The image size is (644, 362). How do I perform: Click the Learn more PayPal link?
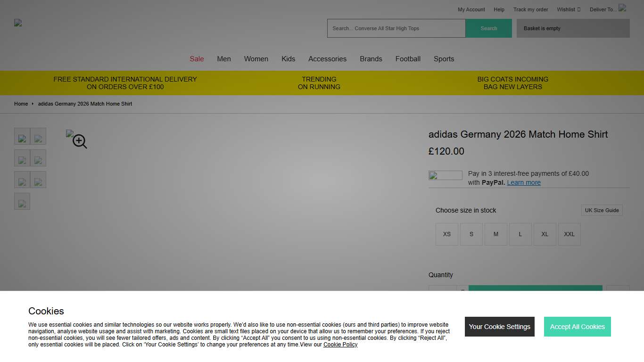[x=523, y=182]
